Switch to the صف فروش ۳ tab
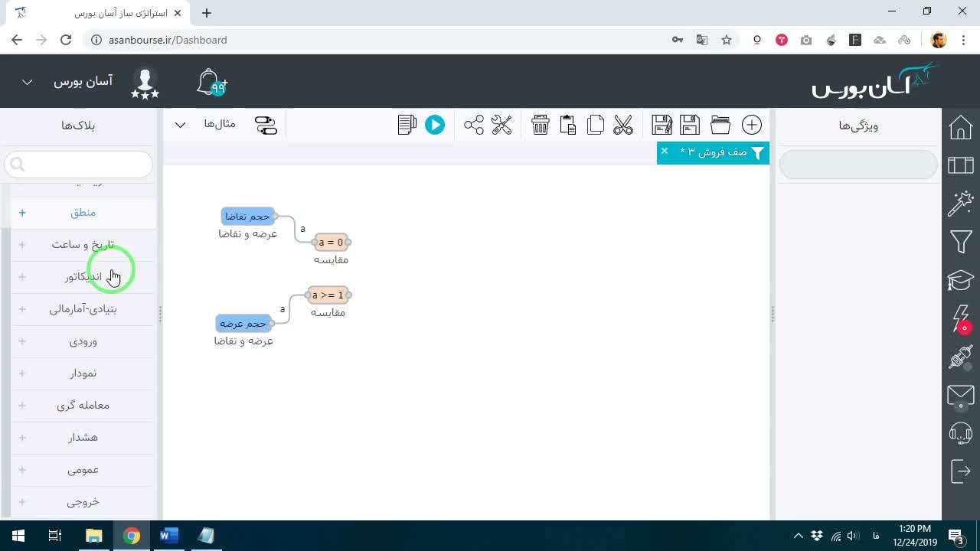The height and width of the screenshot is (551, 980). click(x=713, y=152)
